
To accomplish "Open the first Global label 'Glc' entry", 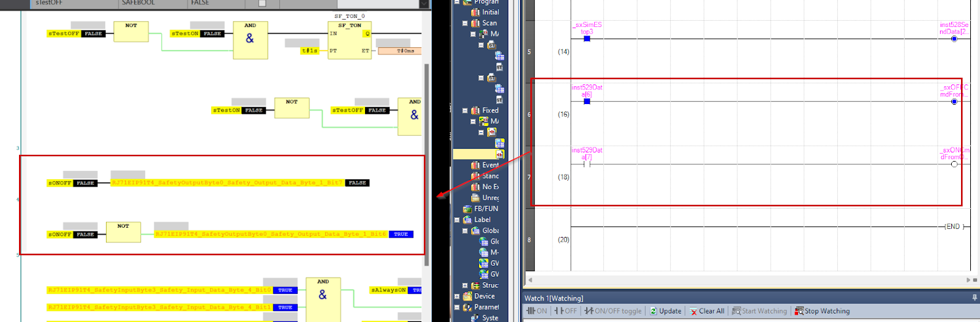I will 495,242.
